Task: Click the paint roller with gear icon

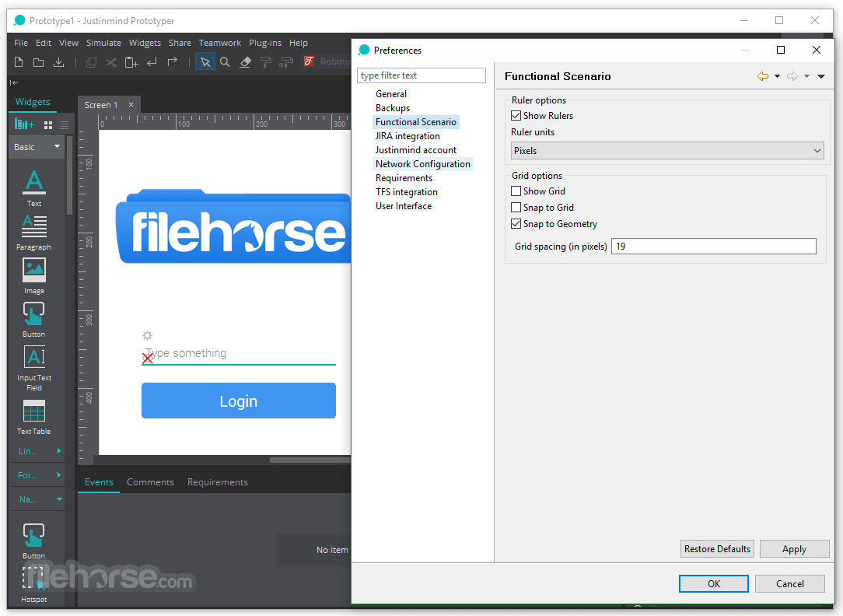Action: [286, 62]
